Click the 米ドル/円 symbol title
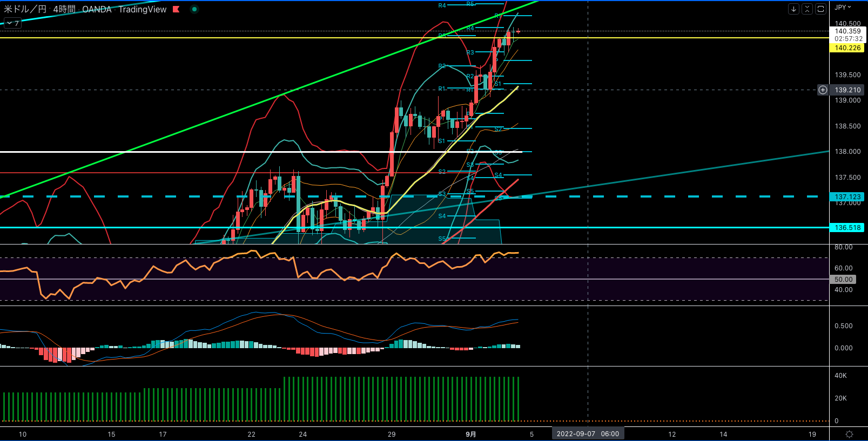 25,9
